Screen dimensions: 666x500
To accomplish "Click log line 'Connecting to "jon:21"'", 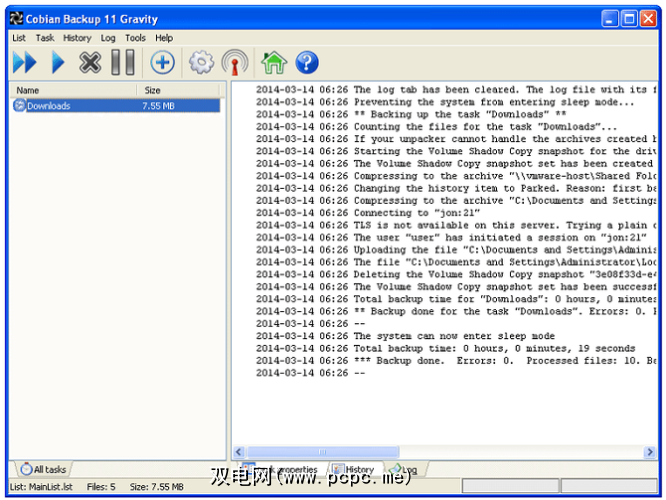I will click(x=368, y=213).
